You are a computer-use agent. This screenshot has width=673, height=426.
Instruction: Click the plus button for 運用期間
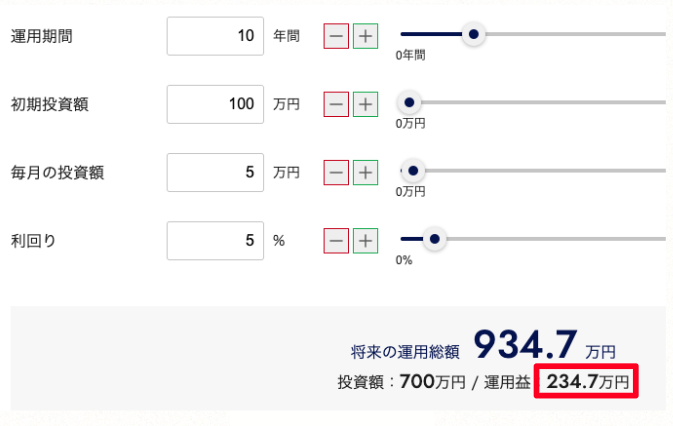click(x=365, y=36)
